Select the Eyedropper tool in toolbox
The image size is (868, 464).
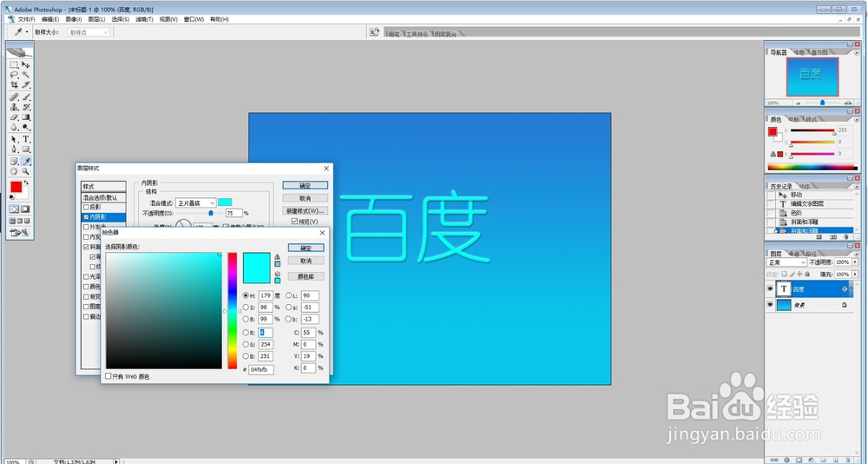click(25, 162)
